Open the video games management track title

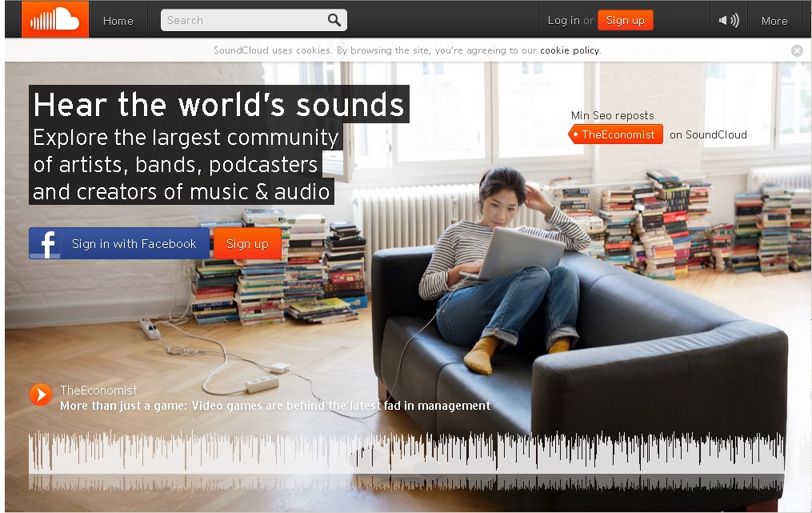click(x=274, y=405)
